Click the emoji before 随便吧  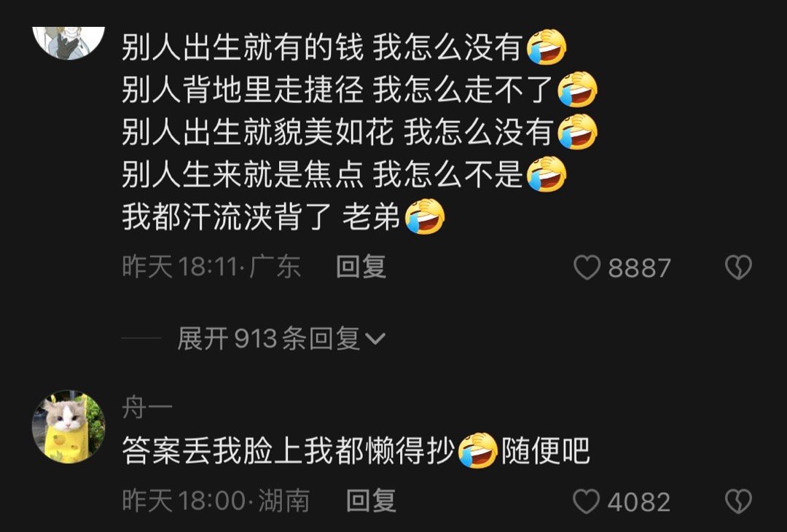pyautogui.click(x=478, y=450)
